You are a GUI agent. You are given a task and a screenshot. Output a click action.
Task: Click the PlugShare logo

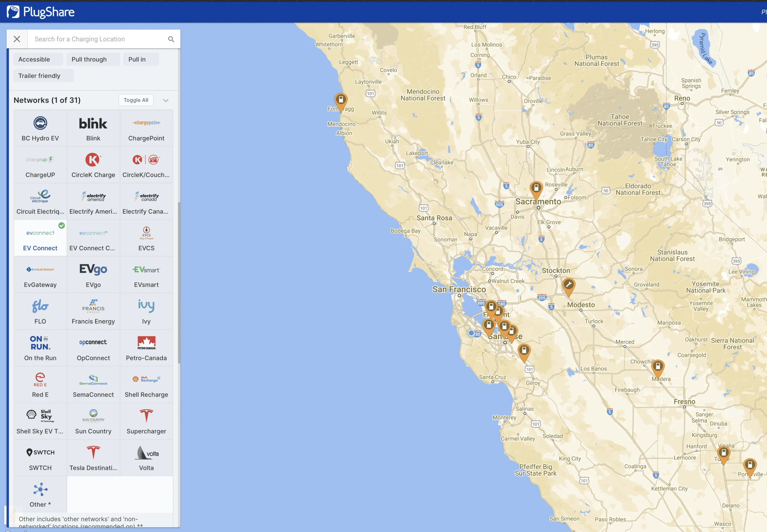coord(41,12)
